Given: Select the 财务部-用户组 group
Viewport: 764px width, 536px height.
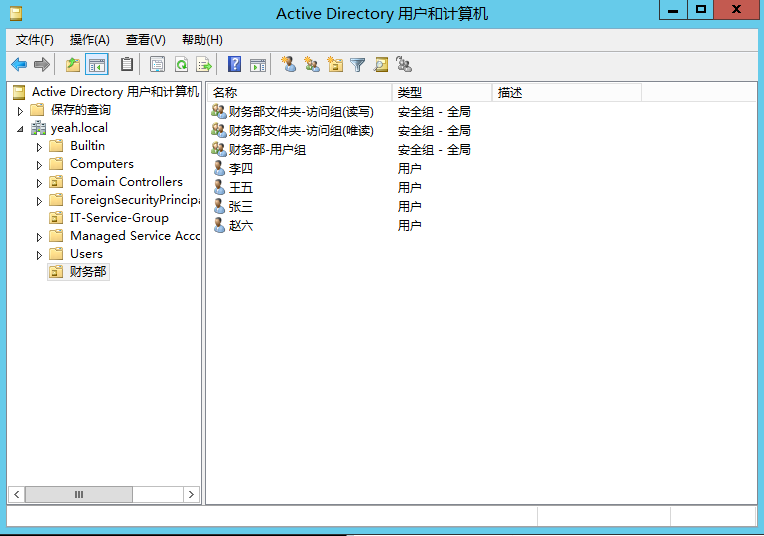Looking at the screenshot, I should pyautogui.click(x=267, y=150).
